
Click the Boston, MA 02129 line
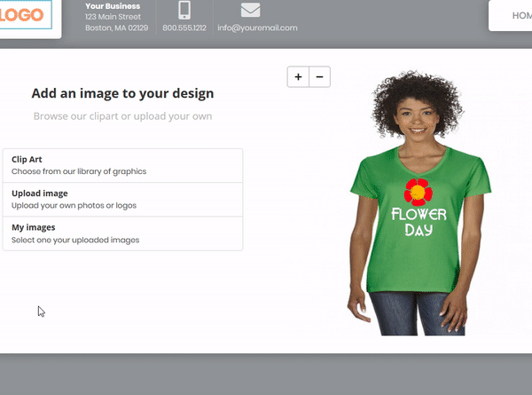click(117, 28)
